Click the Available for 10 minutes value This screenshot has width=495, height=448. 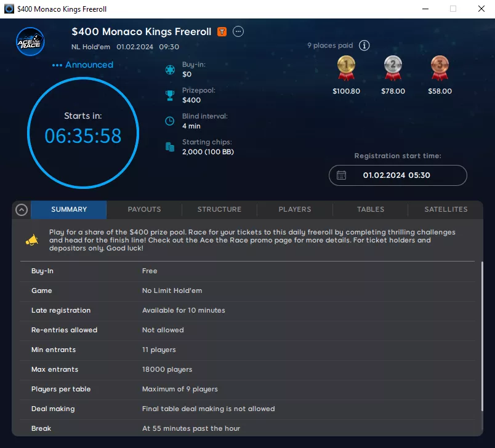183,310
